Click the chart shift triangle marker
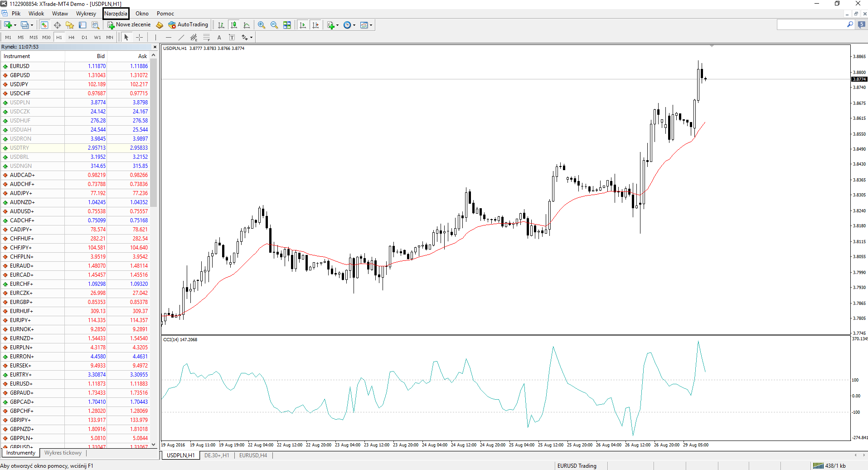This screenshot has width=868, height=470. 712,46
